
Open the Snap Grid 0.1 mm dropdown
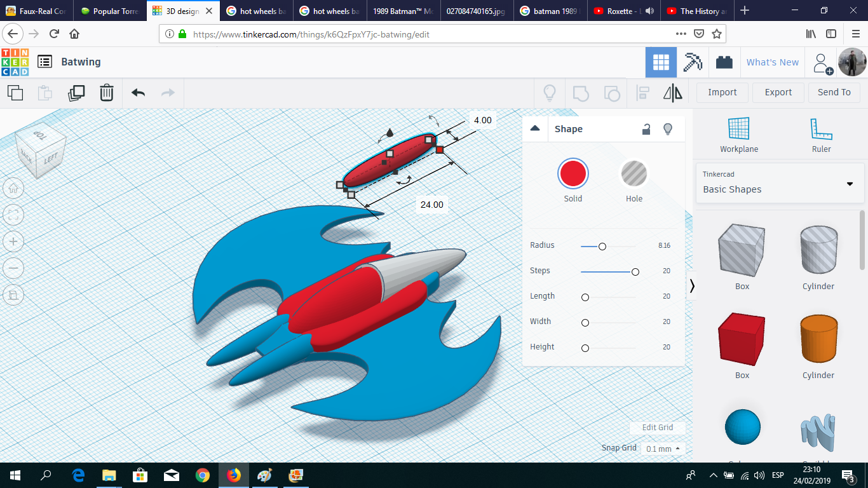click(663, 449)
